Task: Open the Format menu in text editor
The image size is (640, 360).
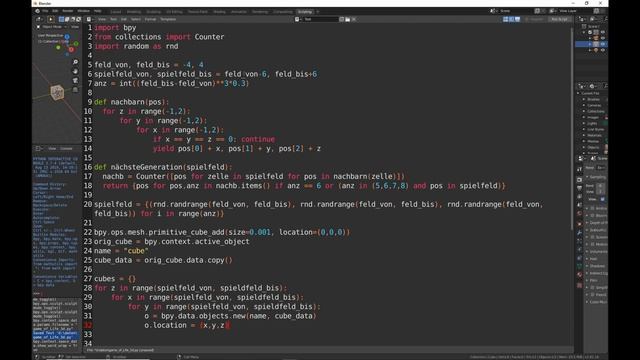Action: tap(150, 19)
